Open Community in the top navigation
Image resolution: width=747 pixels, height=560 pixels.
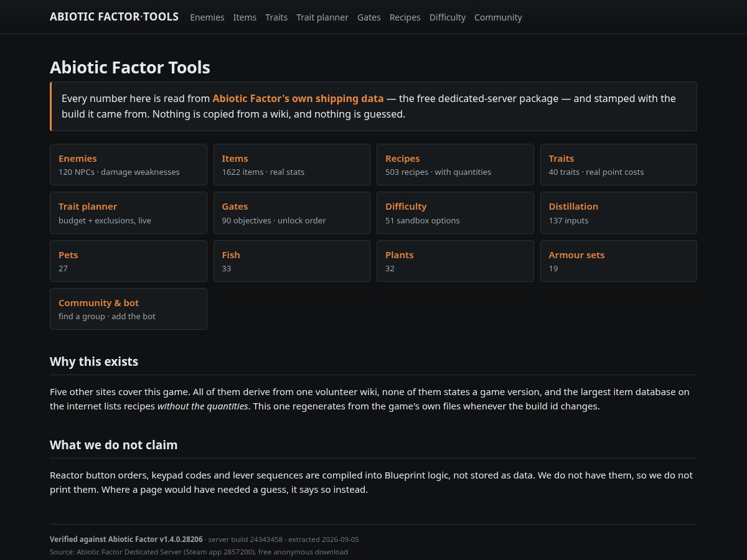[498, 17]
